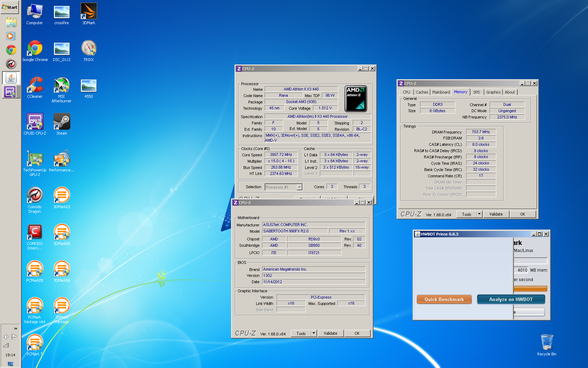Screen dimensions: 588x368
Task: Click the 4010 MB memory field
Action: coord(521,270)
